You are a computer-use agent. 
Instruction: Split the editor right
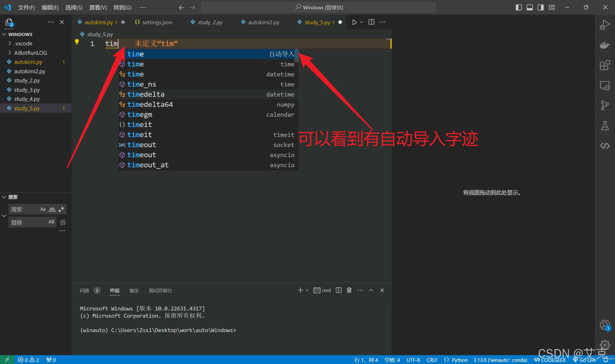pyautogui.click(x=371, y=22)
